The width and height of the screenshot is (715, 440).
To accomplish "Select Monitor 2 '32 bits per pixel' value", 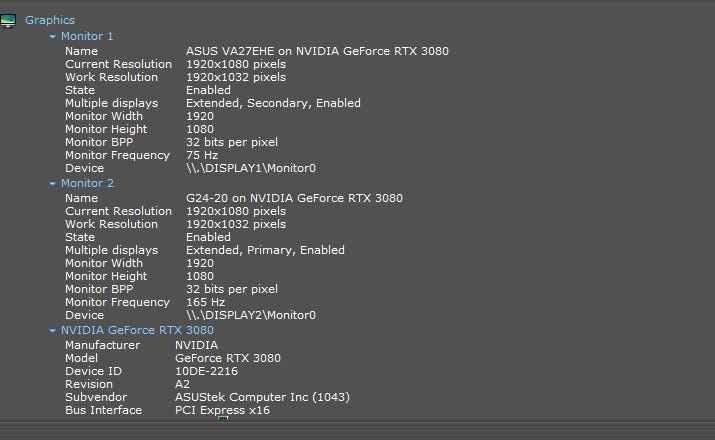I will coord(232,289).
